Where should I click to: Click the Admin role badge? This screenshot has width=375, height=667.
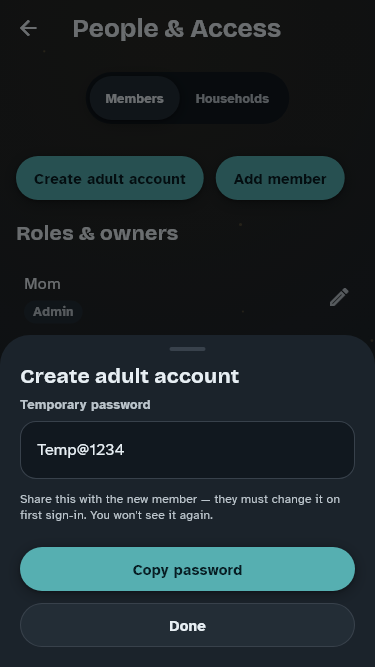53,311
